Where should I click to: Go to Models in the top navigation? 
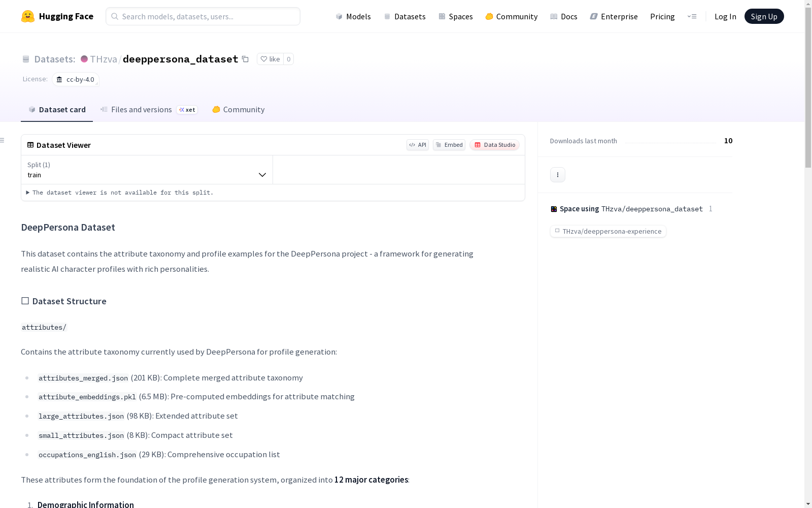click(x=353, y=16)
